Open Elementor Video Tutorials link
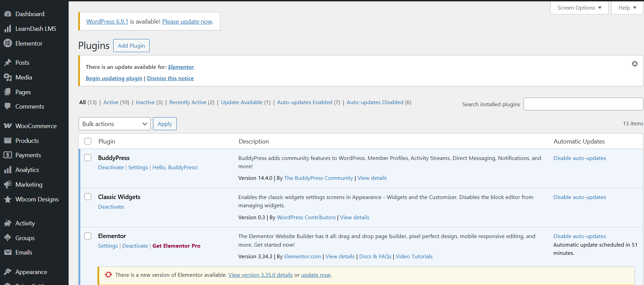 coord(414,256)
